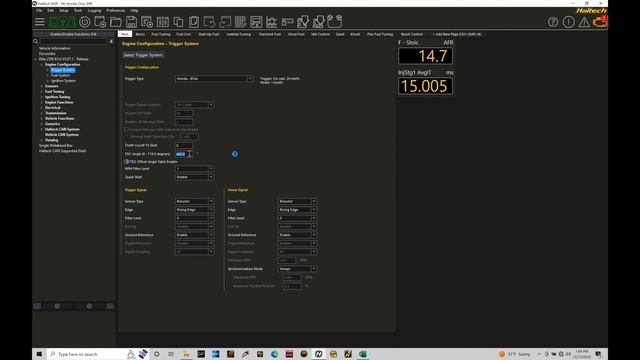Click Enable/Disable Functions (F4) button

tap(73, 34)
